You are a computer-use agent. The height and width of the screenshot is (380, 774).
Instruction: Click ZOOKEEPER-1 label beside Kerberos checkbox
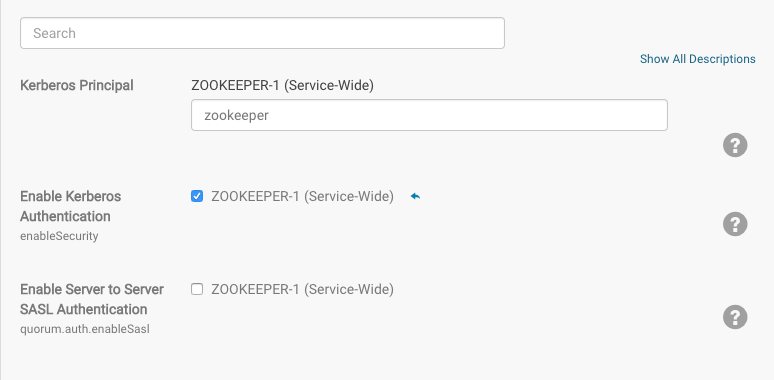click(302, 196)
